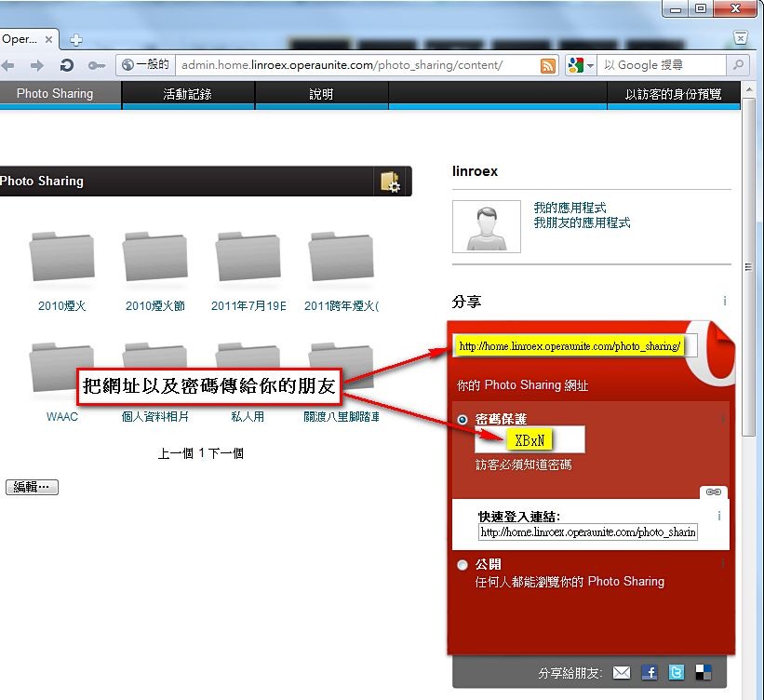Share via email envelope icon
Screen dimensions: 764x700
(622, 673)
